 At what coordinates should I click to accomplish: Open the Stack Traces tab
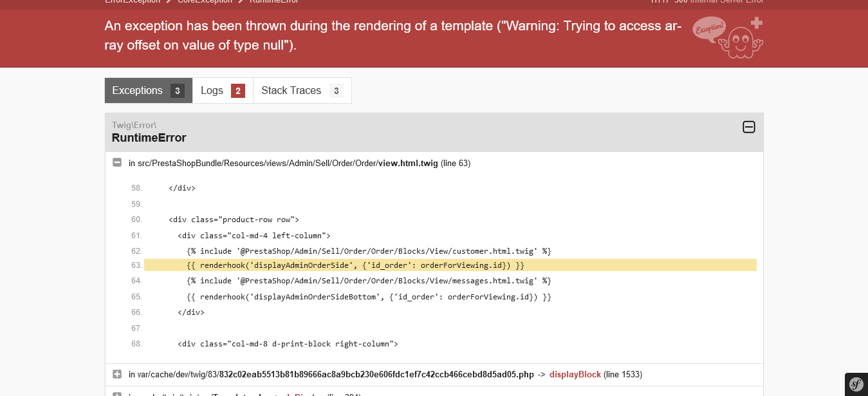pos(291,91)
